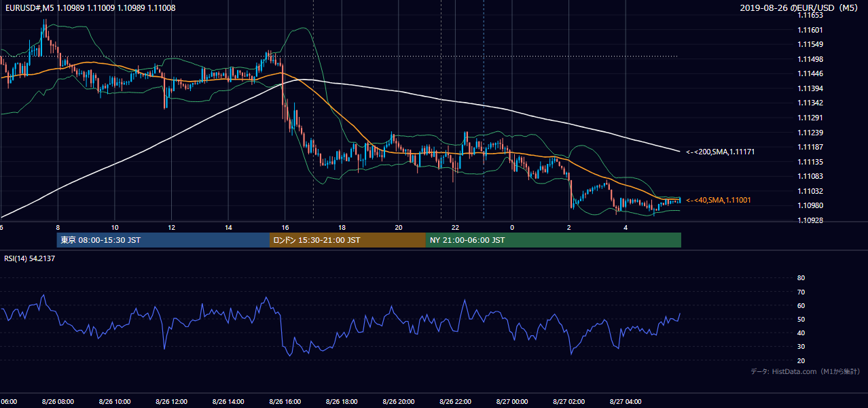Viewport: 868px width, 408px height.
Task: Click RSI level 50 on scale
Action: pyautogui.click(x=801, y=319)
